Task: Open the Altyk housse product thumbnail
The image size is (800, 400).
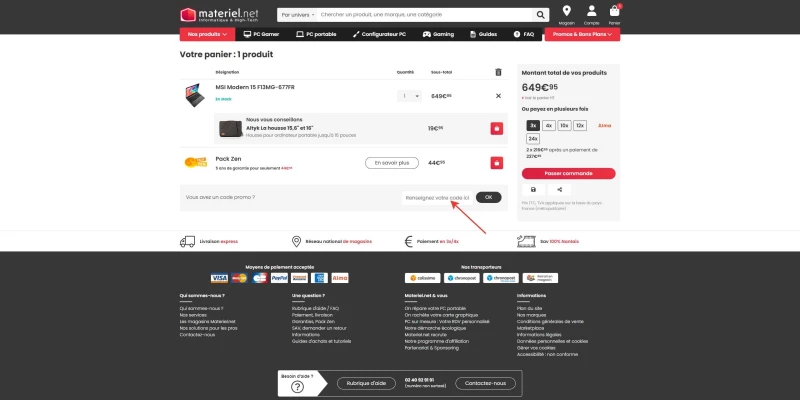Action: point(231,129)
